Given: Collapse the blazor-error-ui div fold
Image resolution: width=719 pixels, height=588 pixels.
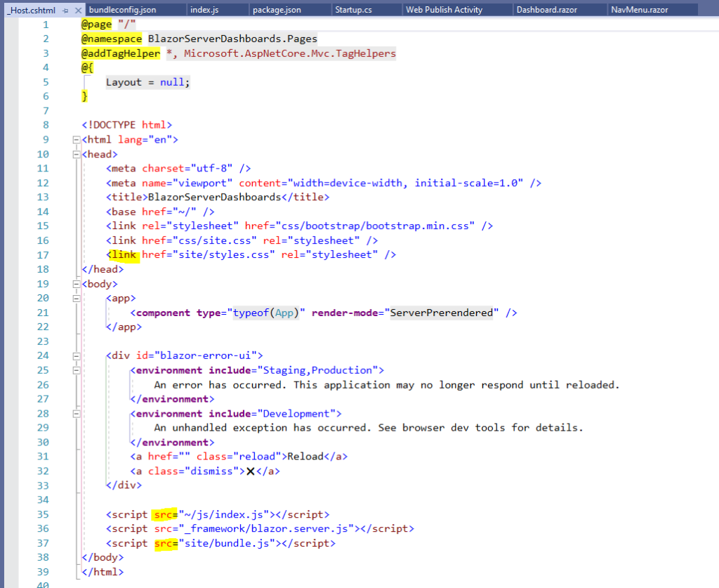Looking at the screenshot, I should pyautogui.click(x=76, y=355).
